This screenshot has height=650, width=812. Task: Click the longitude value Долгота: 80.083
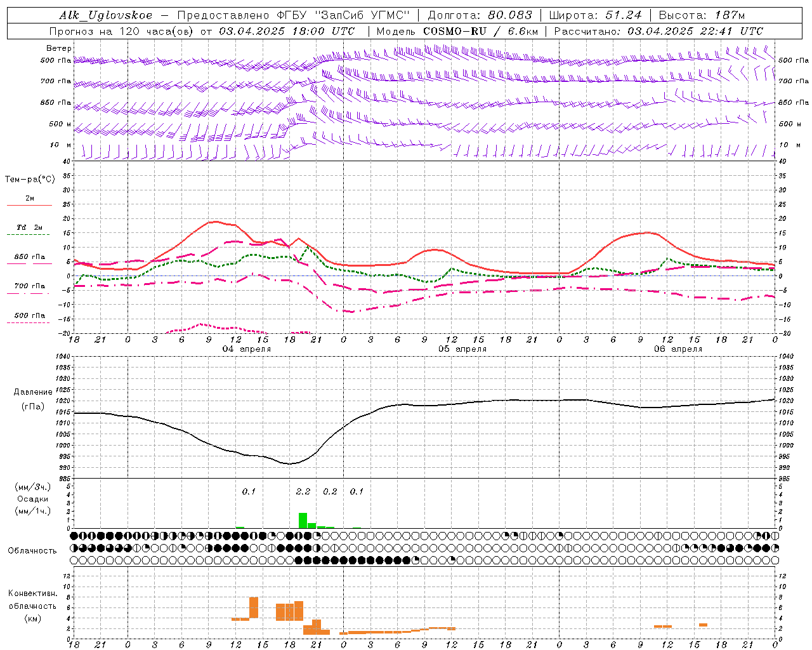[480, 15]
